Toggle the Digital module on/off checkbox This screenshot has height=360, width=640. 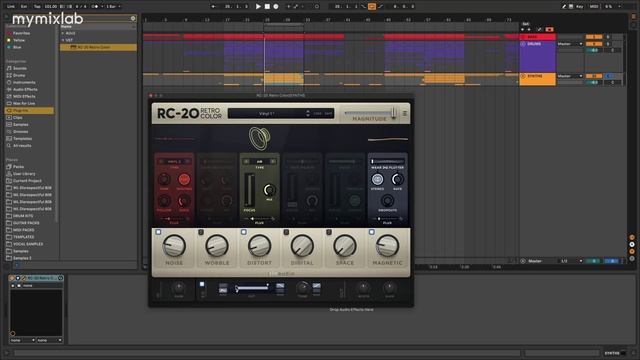click(x=286, y=232)
